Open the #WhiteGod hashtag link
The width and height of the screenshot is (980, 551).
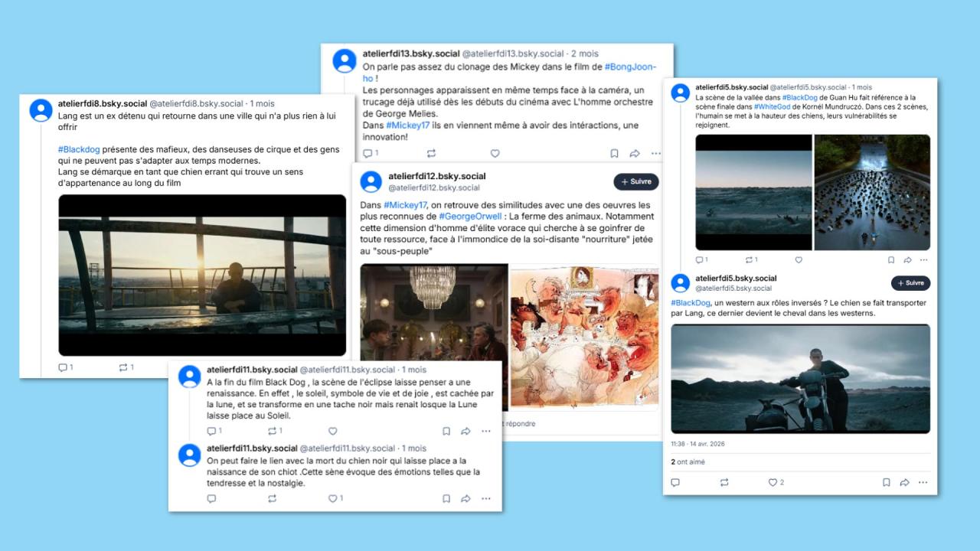[x=773, y=107]
